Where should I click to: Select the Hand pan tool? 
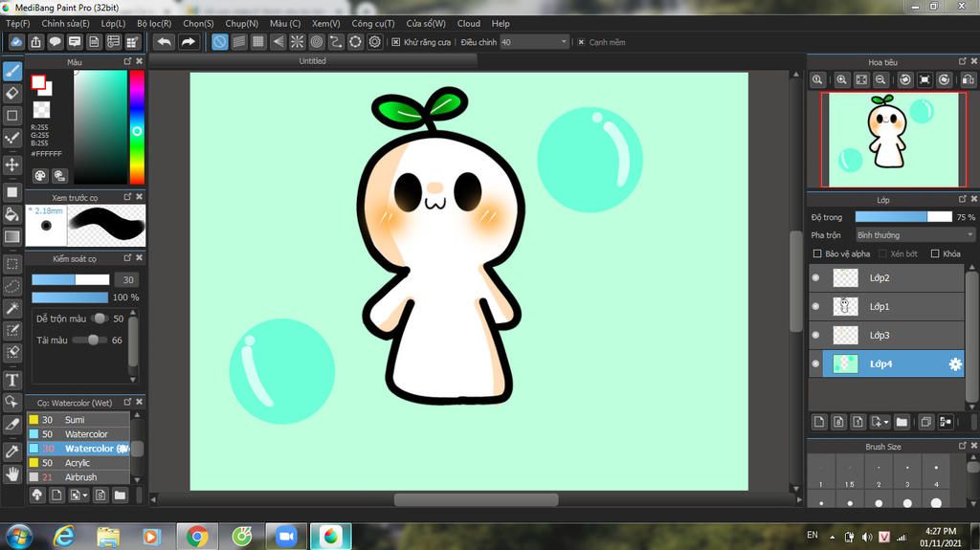pyautogui.click(x=11, y=473)
